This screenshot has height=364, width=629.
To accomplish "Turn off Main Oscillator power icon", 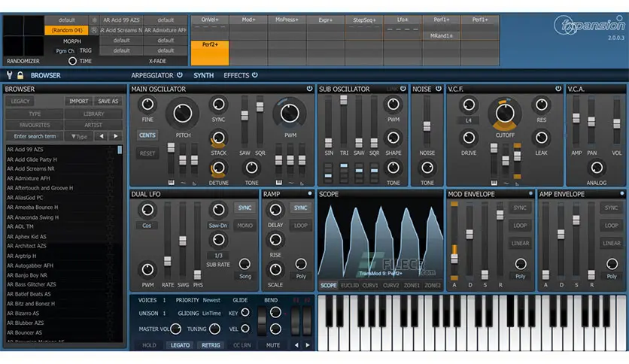I will click(309, 89).
